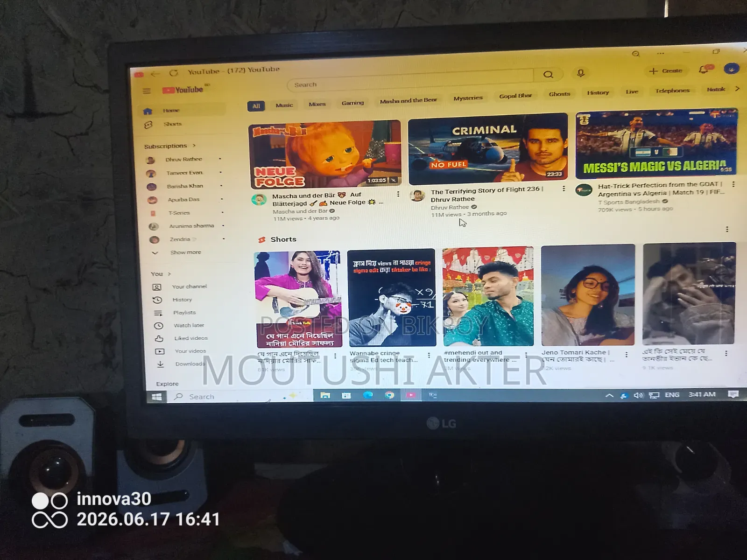747x560 pixels.
Task: Click the ENG language indicator
Action: click(x=672, y=395)
